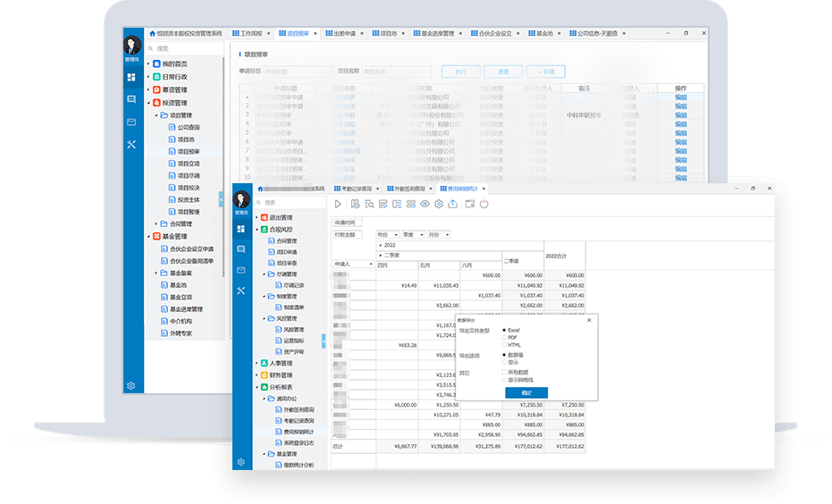The height and width of the screenshot is (504, 832).
Task: Click 新增 button in back window
Action: (x=545, y=71)
